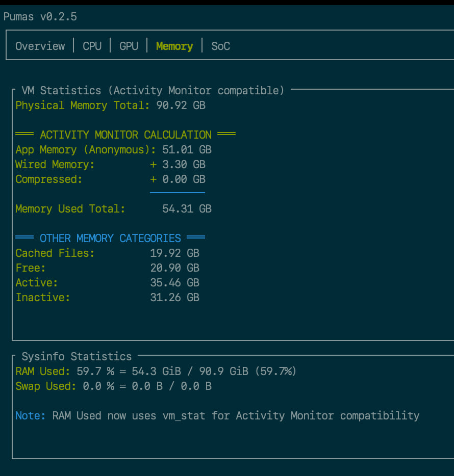
Task: Click the Memory Used Total 54.31 GB value
Action: (x=187, y=209)
